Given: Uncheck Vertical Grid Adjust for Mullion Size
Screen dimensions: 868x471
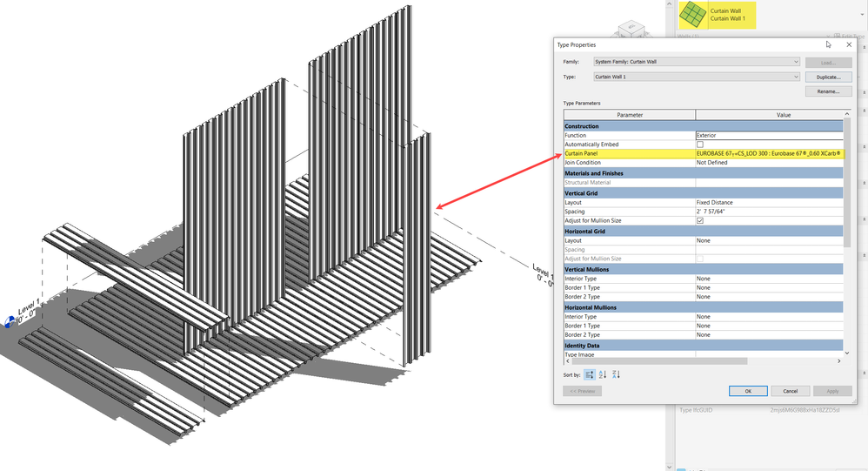Looking at the screenshot, I should tap(700, 220).
